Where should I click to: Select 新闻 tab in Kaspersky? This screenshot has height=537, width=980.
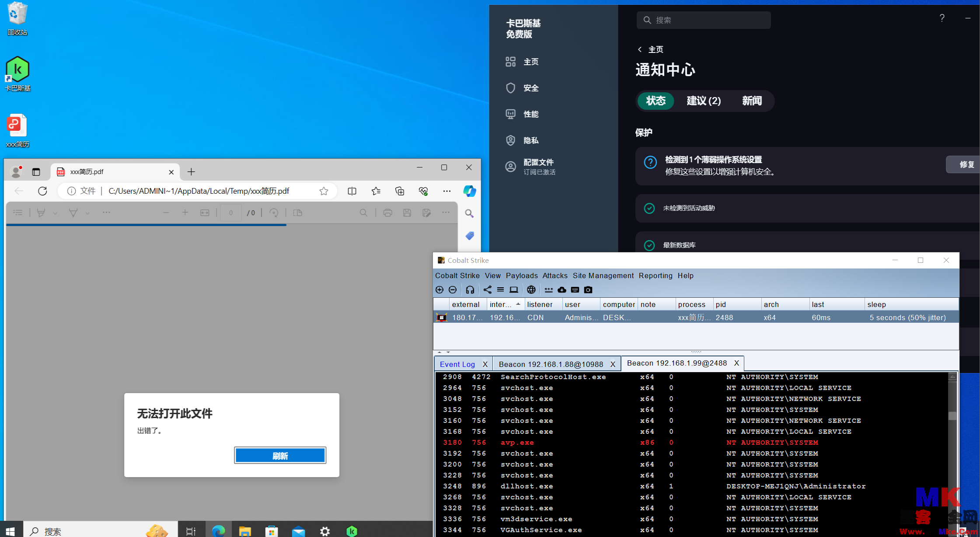point(752,101)
